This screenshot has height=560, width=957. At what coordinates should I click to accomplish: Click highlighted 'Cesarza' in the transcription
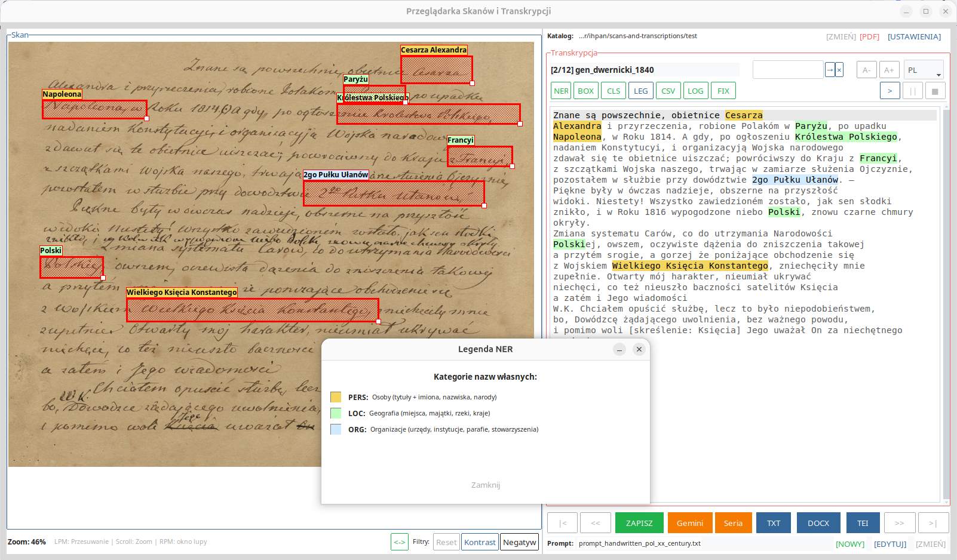tap(744, 115)
